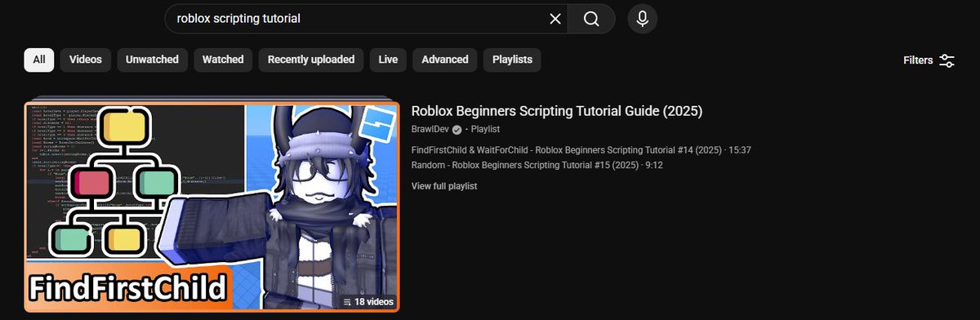Image resolution: width=980 pixels, height=320 pixels.
Task: Start voice search with the microphone icon
Action: (x=643, y=19)
